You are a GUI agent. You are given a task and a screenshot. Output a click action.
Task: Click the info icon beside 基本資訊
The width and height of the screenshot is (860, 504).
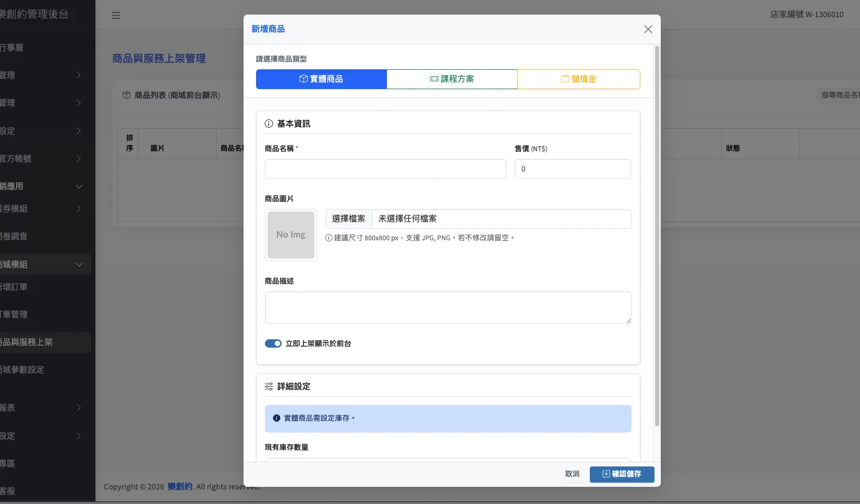pos(269,124)
